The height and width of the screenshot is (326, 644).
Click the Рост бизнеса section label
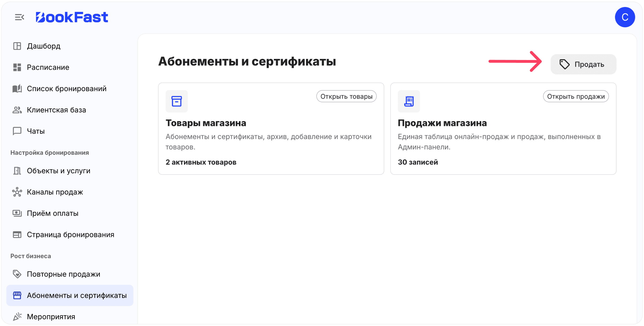[x=31, y=256]
